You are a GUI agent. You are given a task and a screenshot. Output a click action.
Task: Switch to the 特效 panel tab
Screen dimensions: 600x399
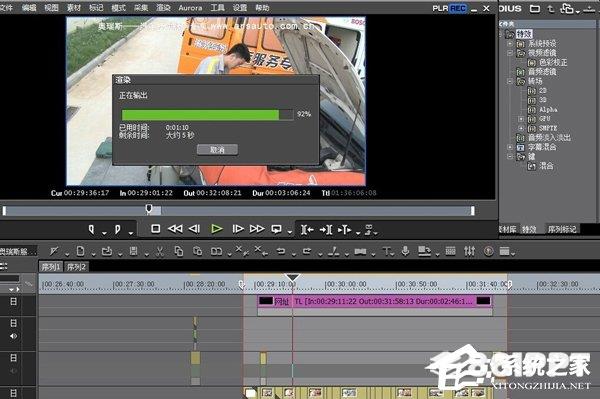tap(529, 229)
